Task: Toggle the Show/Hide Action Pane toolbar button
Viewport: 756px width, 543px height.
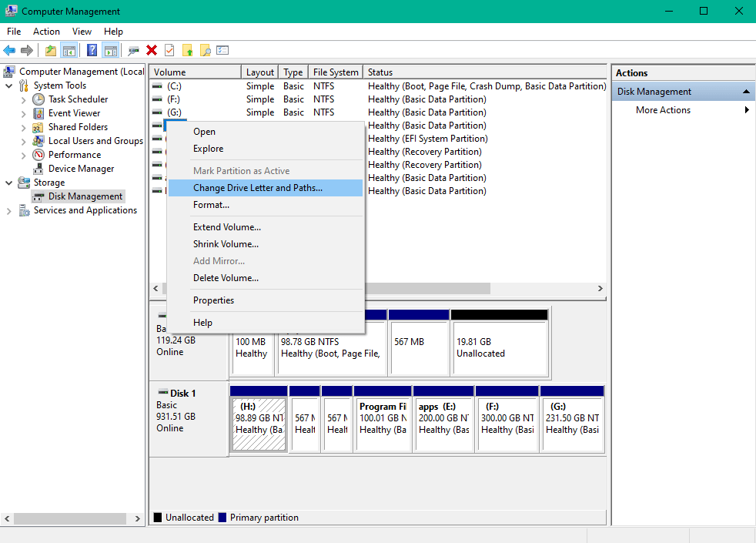Action: [110, 51]
